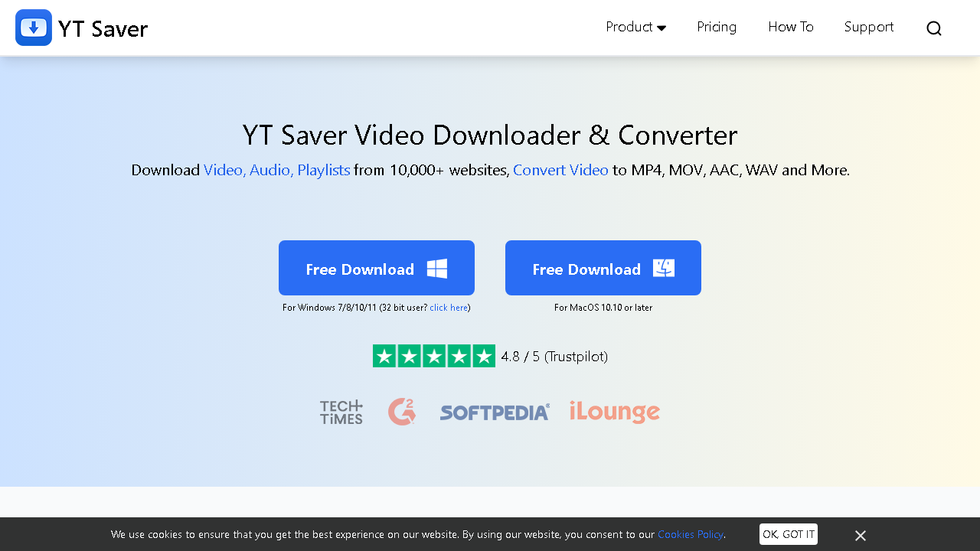Click the Trustpilot star rating graphic

[x=434, y=356]
